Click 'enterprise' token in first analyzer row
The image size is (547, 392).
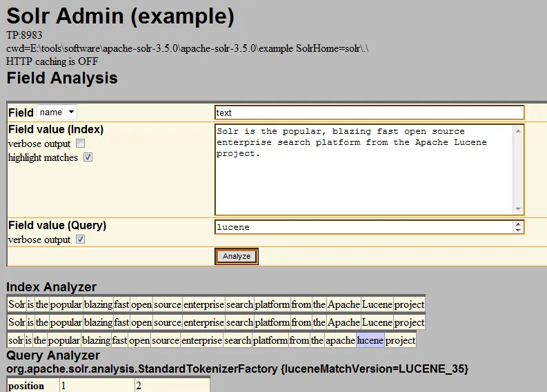coord(203,304)
